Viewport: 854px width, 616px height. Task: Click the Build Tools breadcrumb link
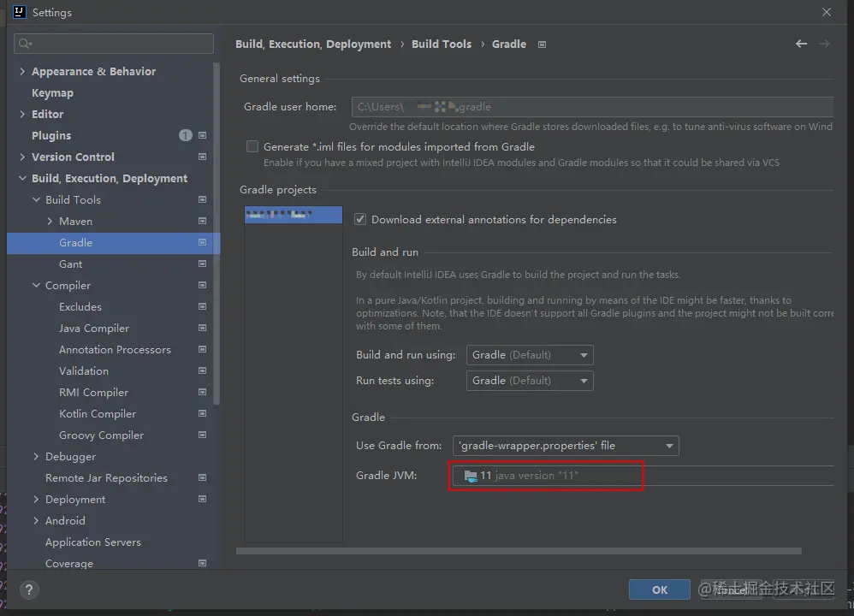[x=442, y=44]
